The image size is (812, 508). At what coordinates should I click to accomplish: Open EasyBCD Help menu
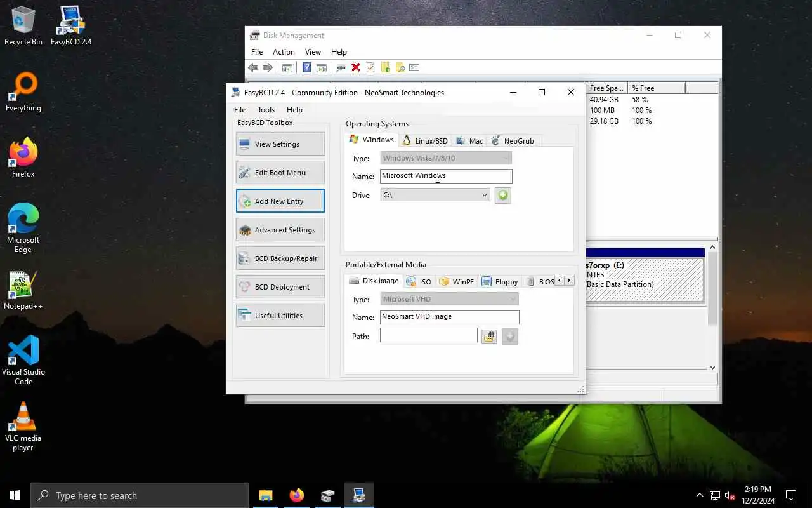(294, 110)
